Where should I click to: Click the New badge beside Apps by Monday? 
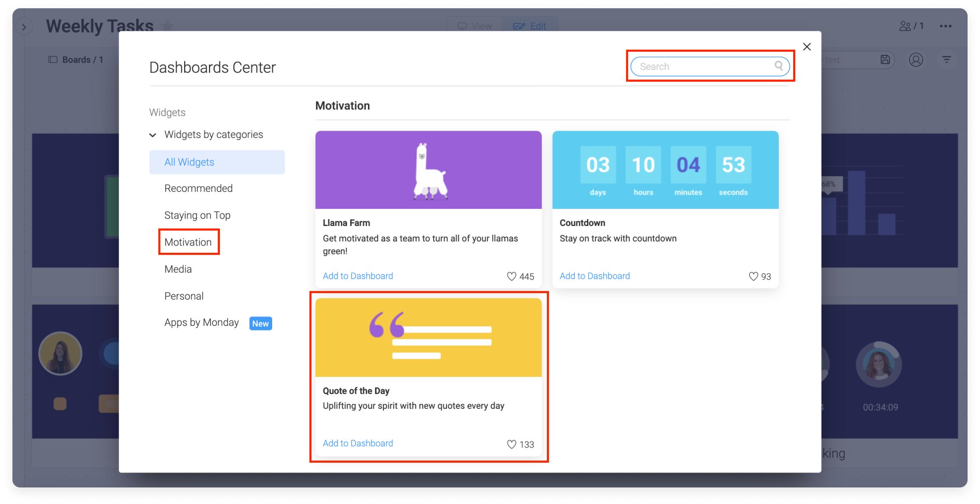[261, 324]
